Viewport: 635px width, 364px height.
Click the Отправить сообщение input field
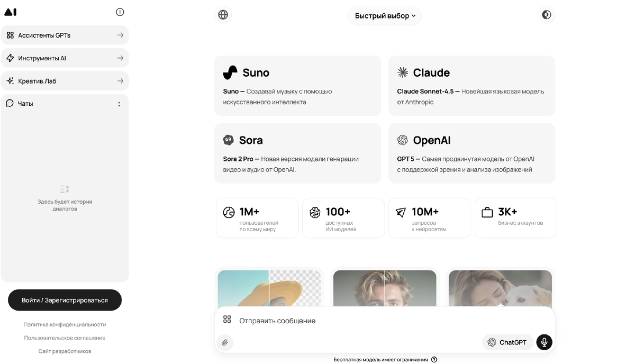coord(317,320)
